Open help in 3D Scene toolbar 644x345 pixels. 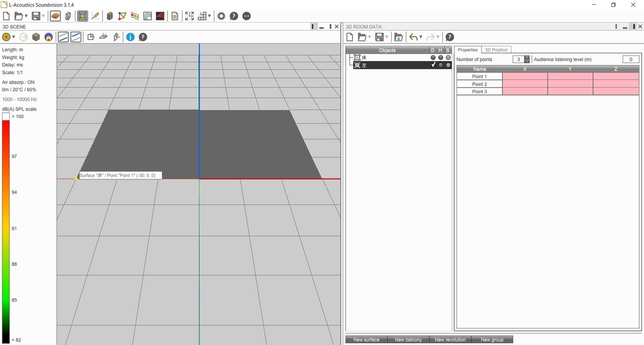(143, 37)
